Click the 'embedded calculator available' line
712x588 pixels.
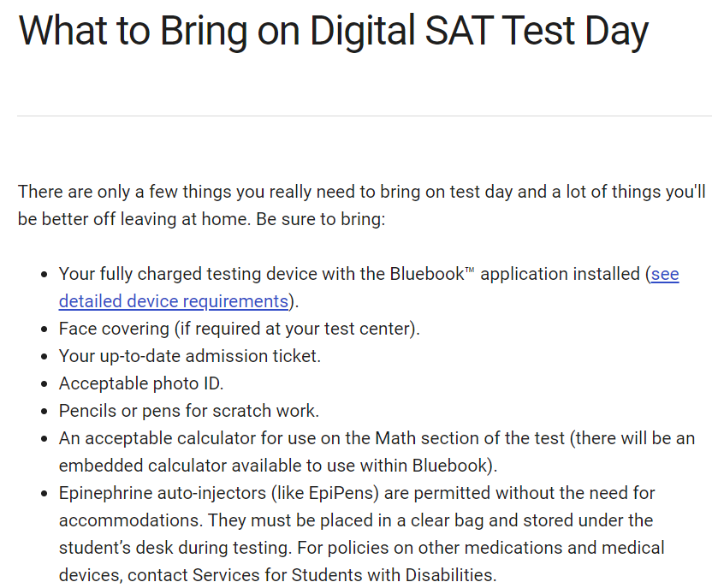[x=278, y=466]
